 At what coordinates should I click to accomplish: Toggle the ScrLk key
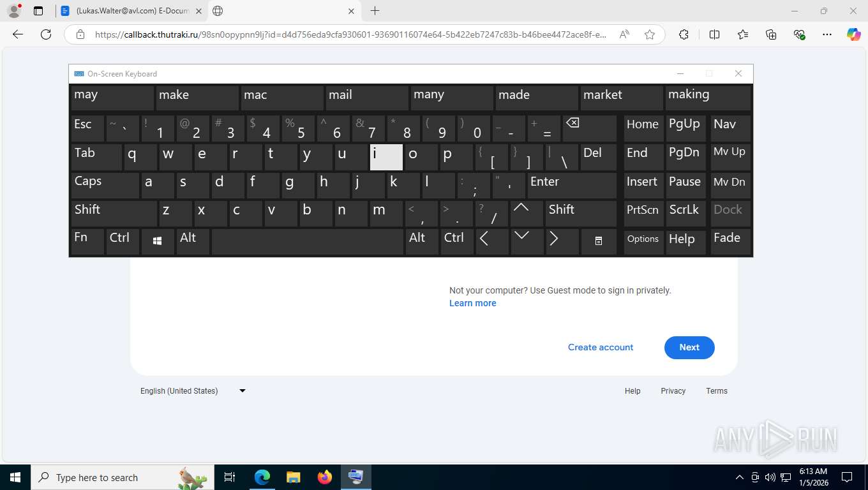(685, 213)
